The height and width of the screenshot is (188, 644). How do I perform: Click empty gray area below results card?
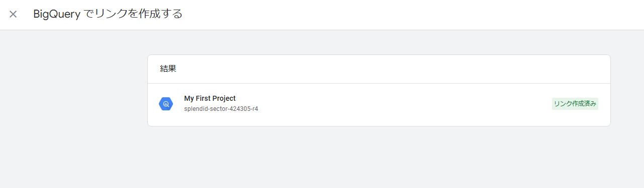pyautogui.click(x=379, y=157)
